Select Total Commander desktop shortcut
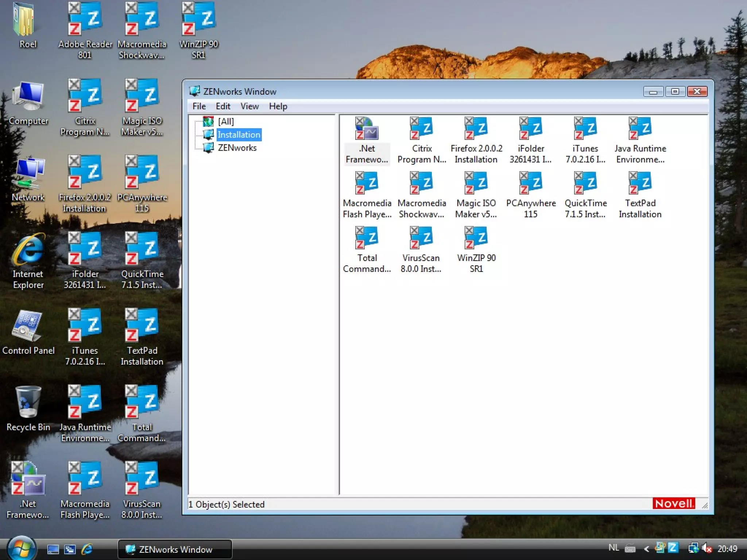 (x=142, y=414)
